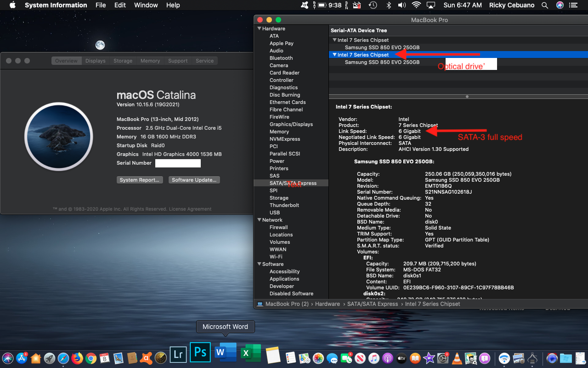Switch to the Storage tab

coord(123,61)
